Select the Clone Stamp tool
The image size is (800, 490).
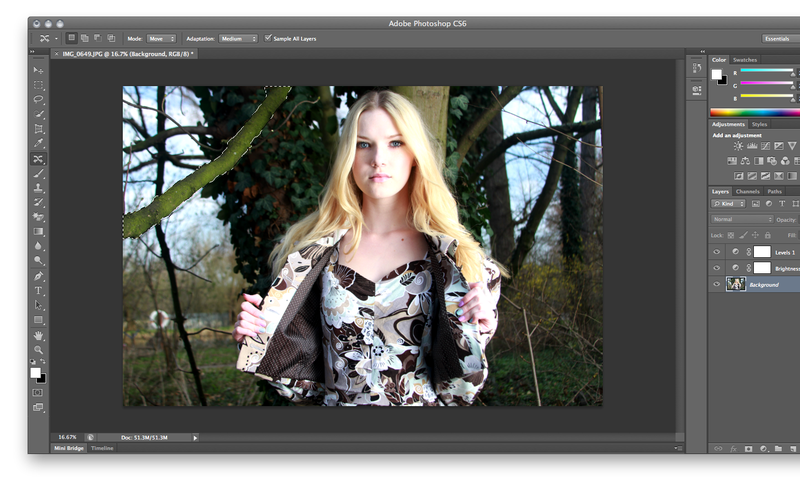click(38, 188)
